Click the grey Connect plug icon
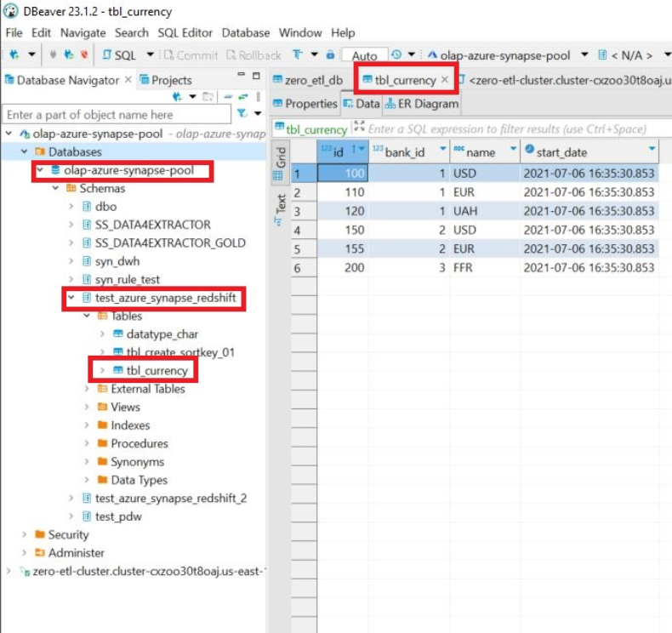This screenshot has height=633, width=672. [x=53, y=54]
